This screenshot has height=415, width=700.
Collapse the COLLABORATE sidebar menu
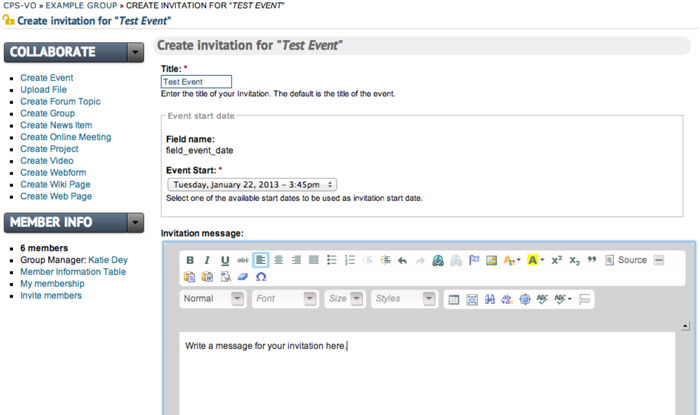(136, 52)
